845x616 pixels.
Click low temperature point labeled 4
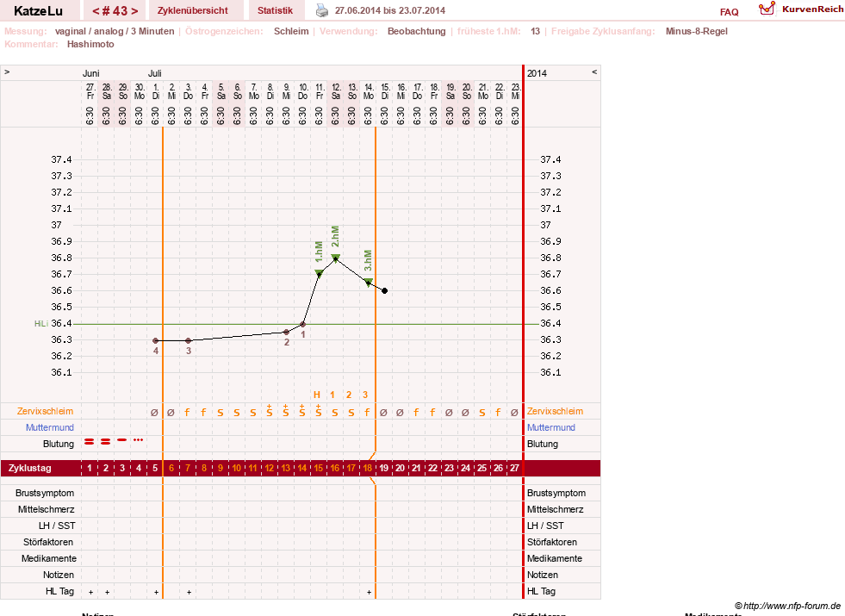pos(156,340)
